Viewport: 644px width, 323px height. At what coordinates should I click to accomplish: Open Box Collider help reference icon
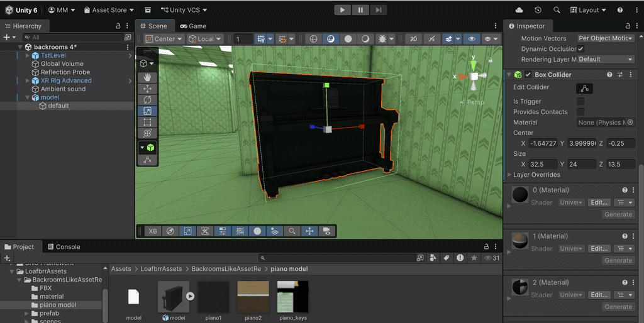(609, 75)
